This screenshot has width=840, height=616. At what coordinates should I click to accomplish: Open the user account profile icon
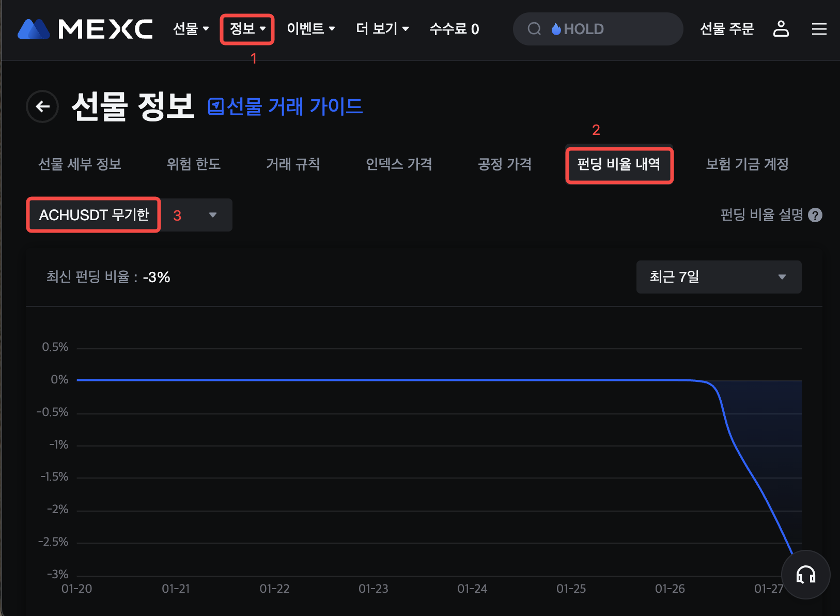[x=781, y=29]
